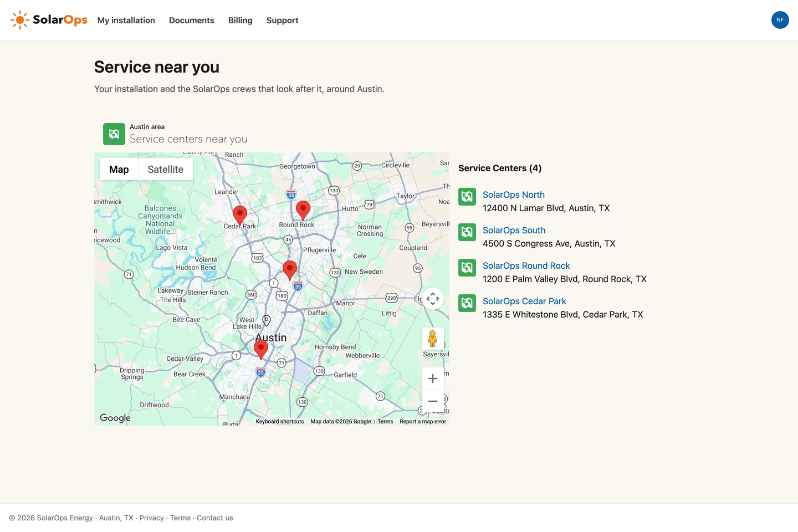798x532 pixels.
Task: Open Terms link in the page footer
Action: (180, 518)
